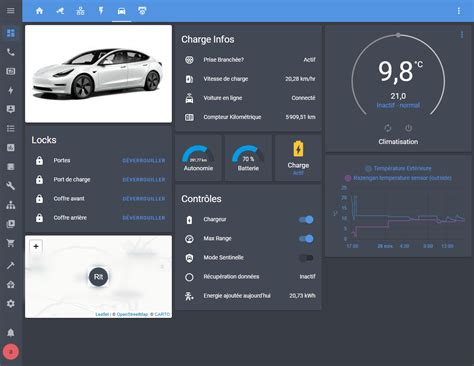Open the notifications bell in sidebar
This screenshot has width=474, height=366.
click(11, 332)
